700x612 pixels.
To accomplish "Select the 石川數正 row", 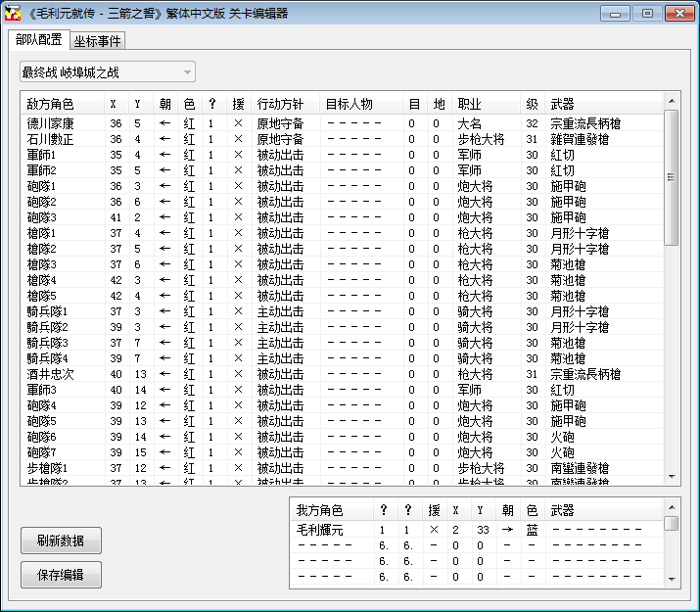I will coord(342,139).
